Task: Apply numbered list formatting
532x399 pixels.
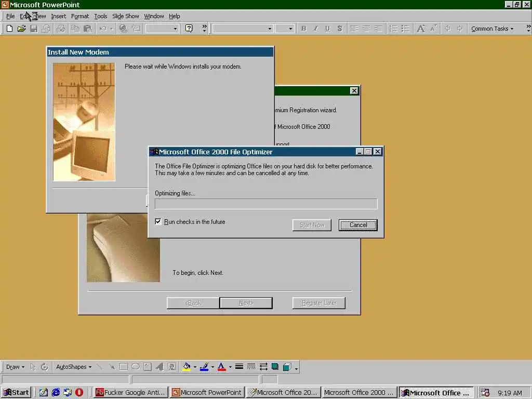Action: 393,29
